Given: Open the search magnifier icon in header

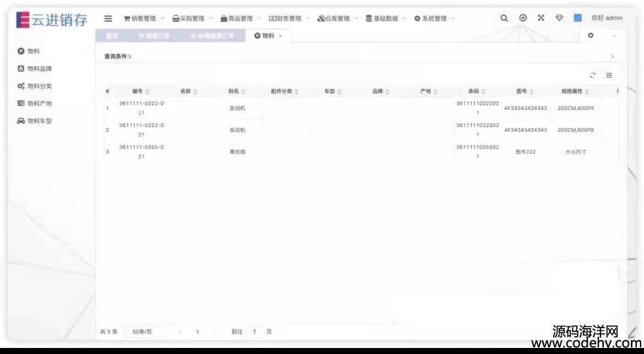Looking at the screenshot, I should [504, 18].
